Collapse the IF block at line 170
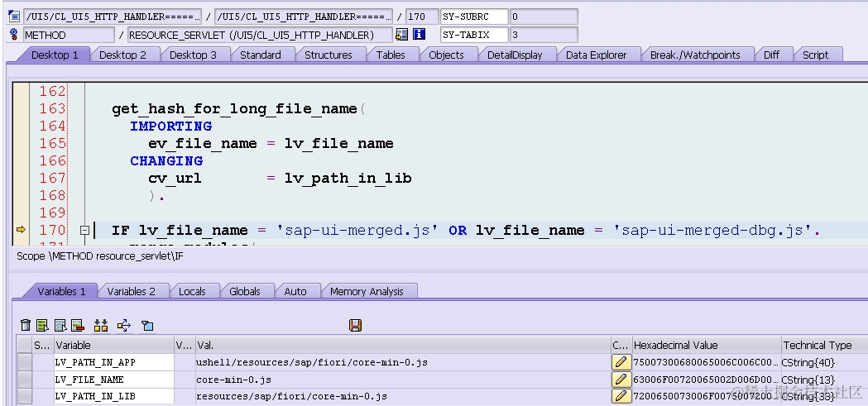The height and width of the screenshot is (406, 868). coord(84,230)
